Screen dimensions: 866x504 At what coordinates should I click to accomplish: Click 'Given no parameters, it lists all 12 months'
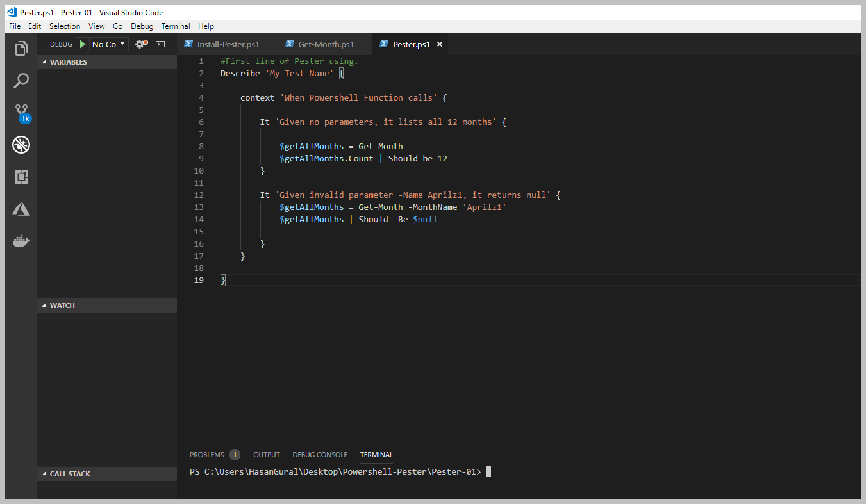385,122
